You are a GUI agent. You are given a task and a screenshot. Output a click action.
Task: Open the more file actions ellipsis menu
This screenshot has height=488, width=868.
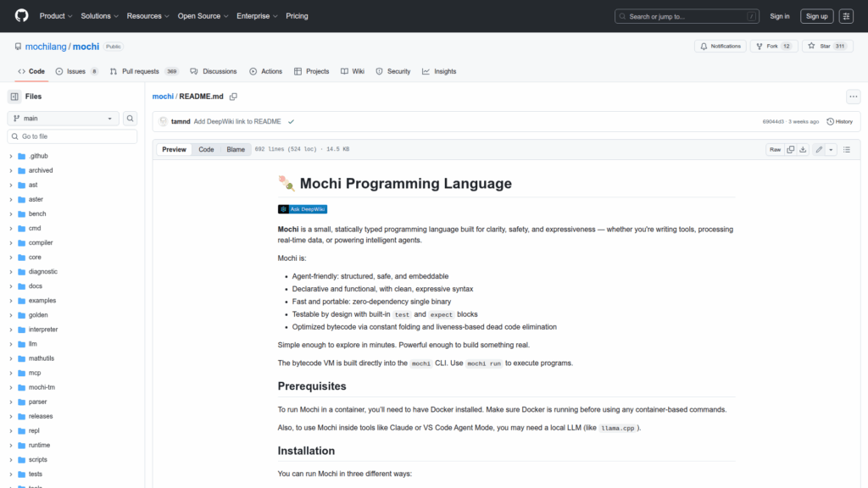853,97
